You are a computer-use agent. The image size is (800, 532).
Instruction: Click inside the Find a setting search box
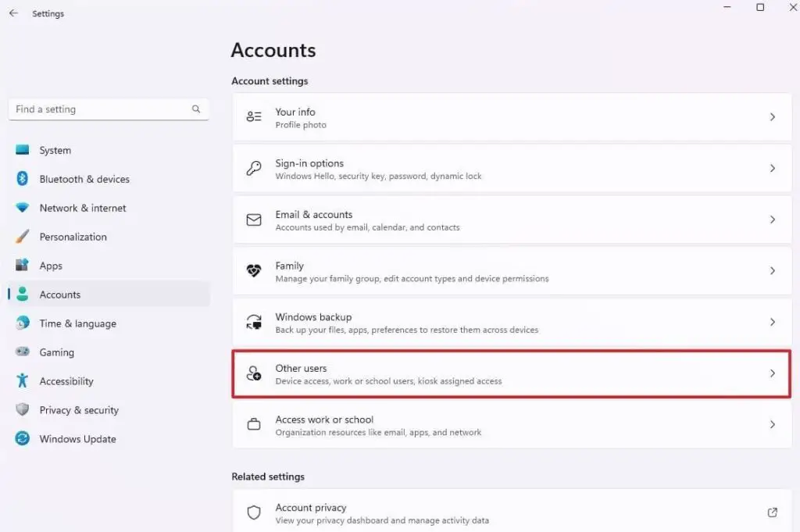94,109
